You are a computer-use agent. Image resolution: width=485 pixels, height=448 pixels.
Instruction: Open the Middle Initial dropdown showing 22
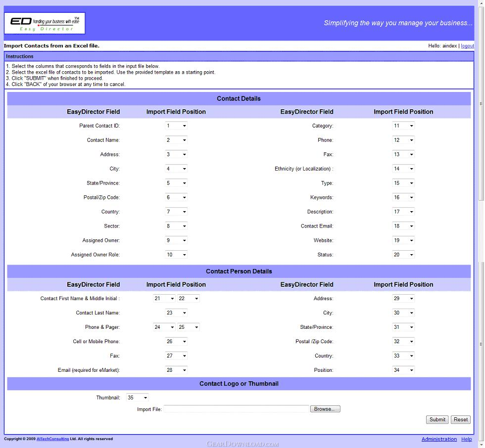click(189, 299)
